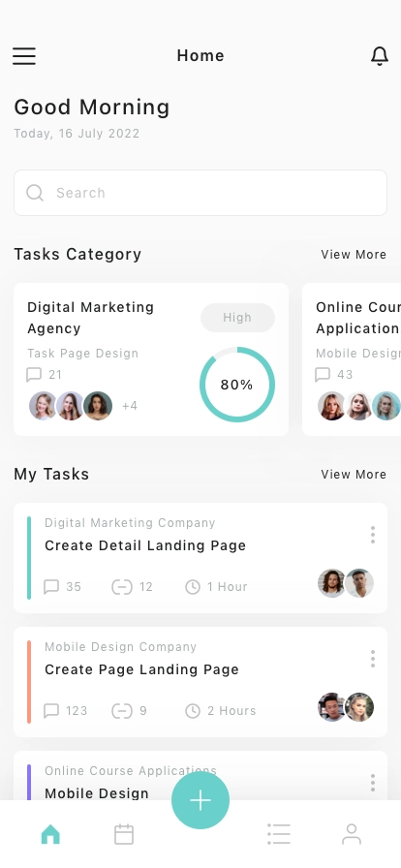The image size is (401, 868).
Task: Click the search magnifier icon
Action: 35,193
